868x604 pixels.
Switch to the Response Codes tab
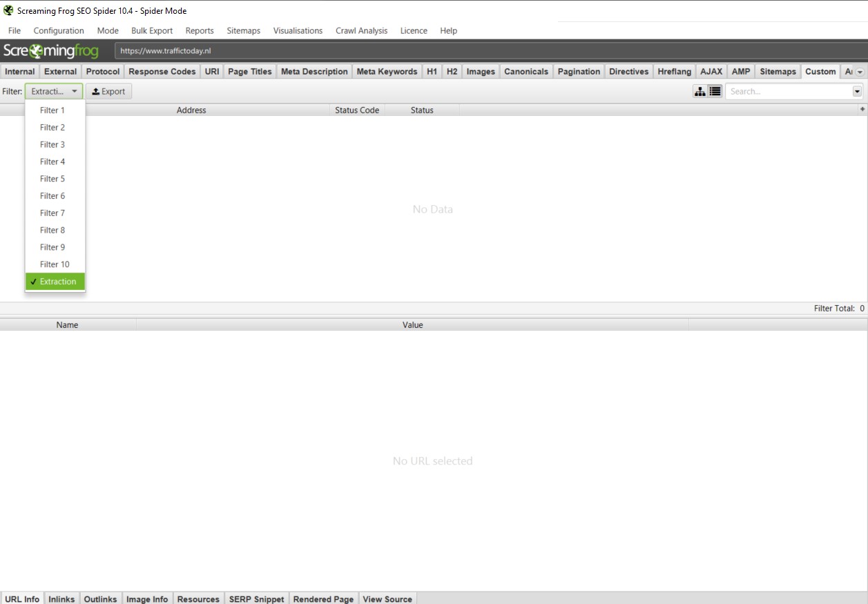162,72
